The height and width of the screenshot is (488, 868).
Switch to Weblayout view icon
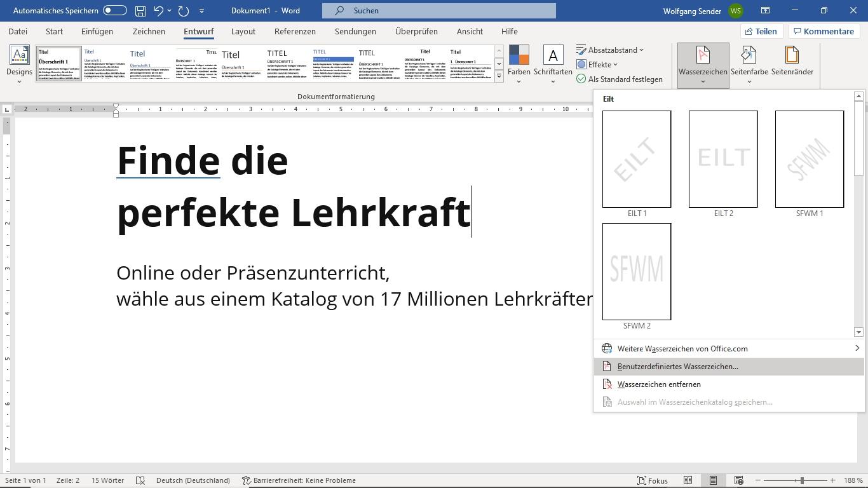click(738, 480)
